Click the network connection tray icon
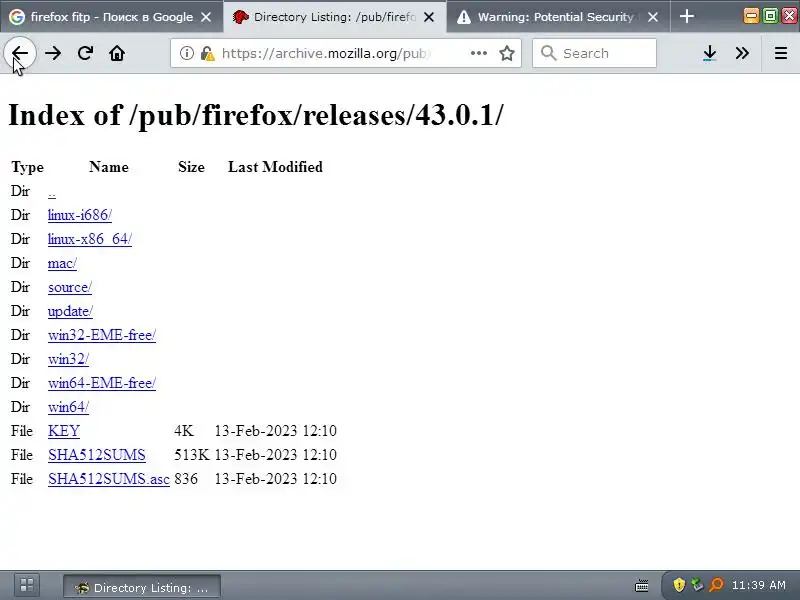Image resolution: width=800 pixels, height=600 pixels. pyautogui.click(x=697, y=585)
